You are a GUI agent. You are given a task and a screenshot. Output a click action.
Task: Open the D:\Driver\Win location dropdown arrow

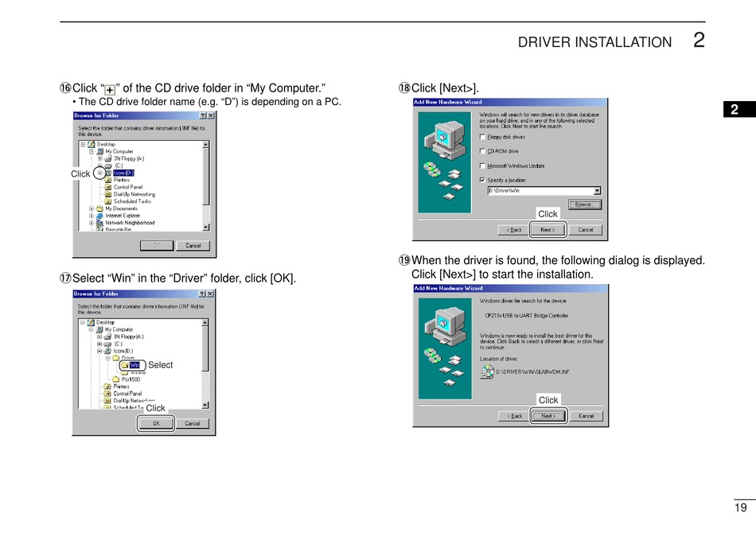[x=598, y=191]
